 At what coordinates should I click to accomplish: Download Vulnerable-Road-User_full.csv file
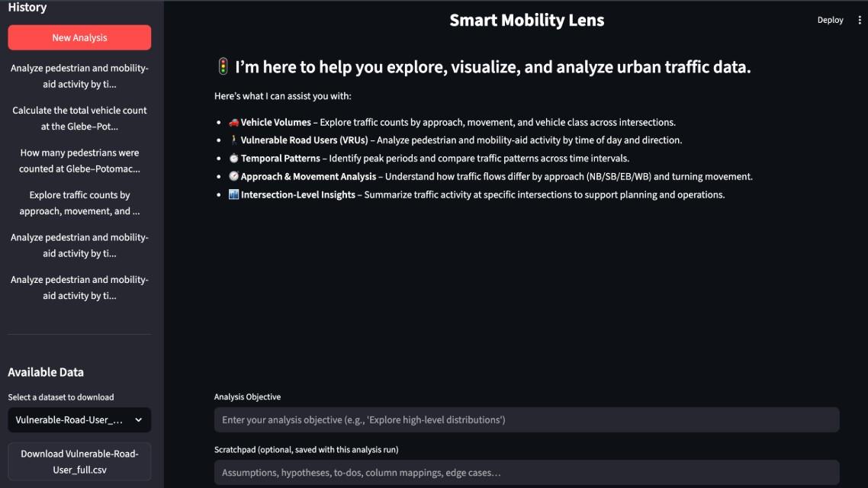click(79, 461)
